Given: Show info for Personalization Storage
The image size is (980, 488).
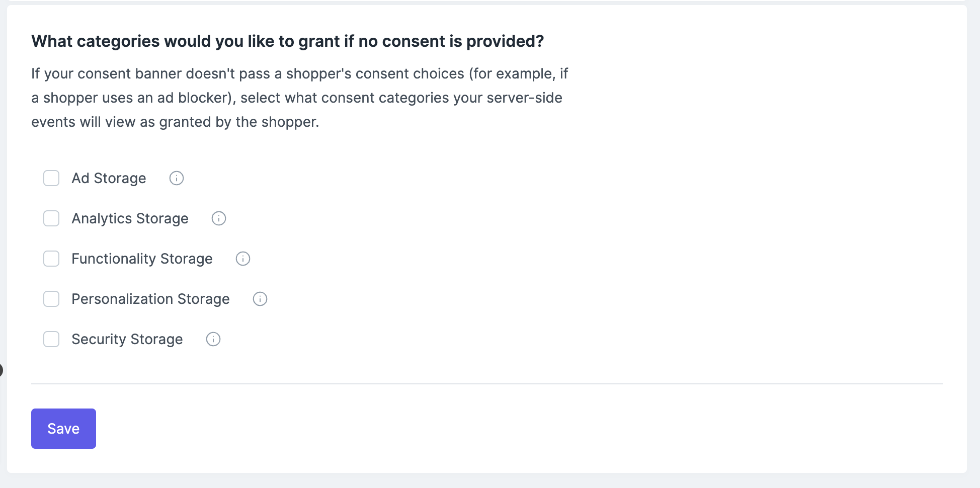Looking at the screenshot, I should 260,299.
